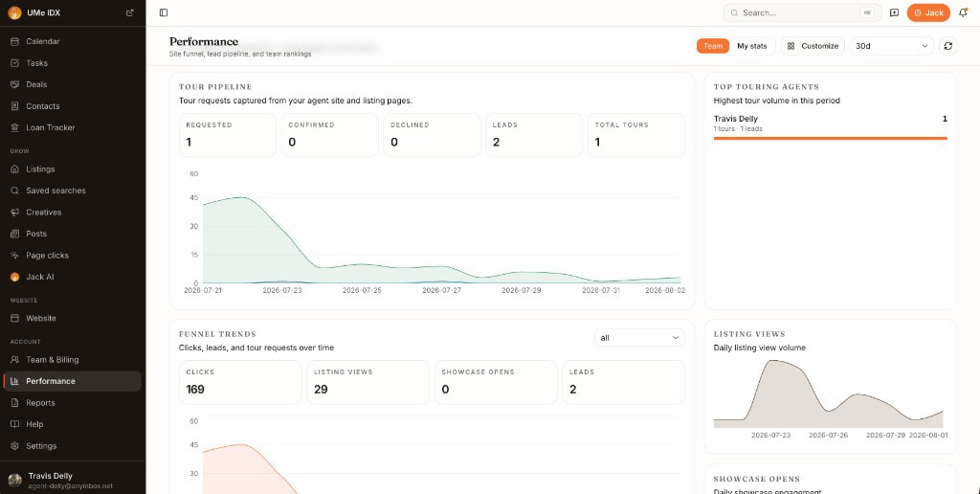Open the Funnel Trends 'all' filter dropdown
980x494 pixels.
[x=639, y=338]
